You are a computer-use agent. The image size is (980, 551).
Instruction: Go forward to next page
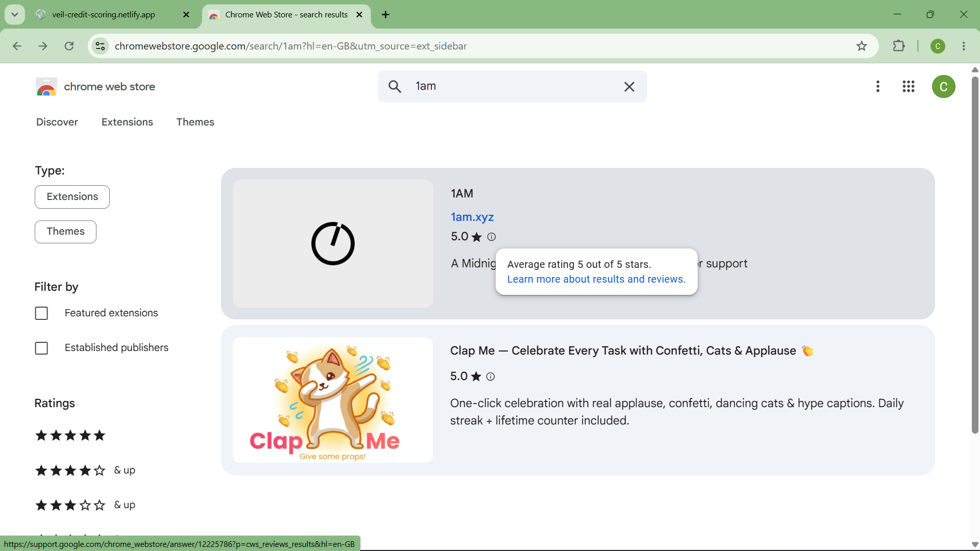pos(43,46)
